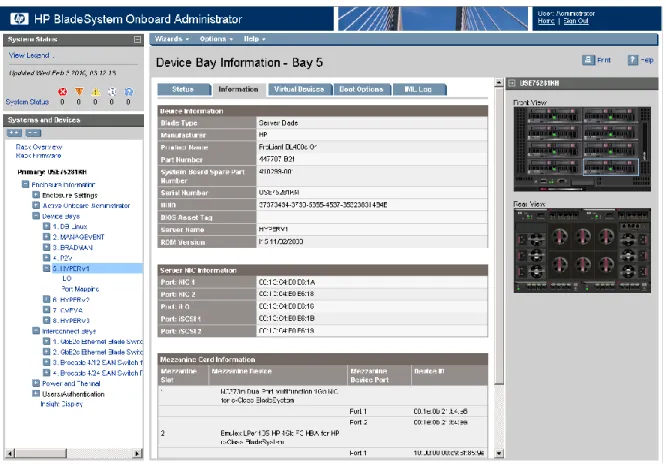
Task: Click the major warning status icon
Action: click(79, 92)
